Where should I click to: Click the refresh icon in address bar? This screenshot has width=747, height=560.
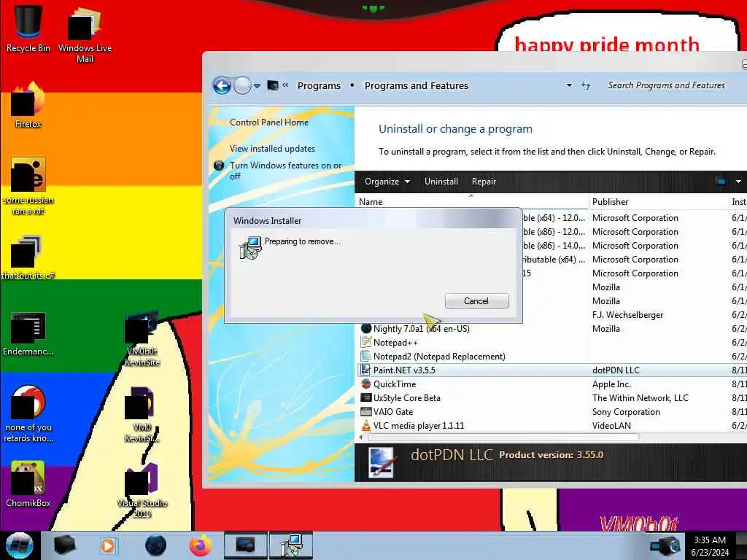[586, 85]
